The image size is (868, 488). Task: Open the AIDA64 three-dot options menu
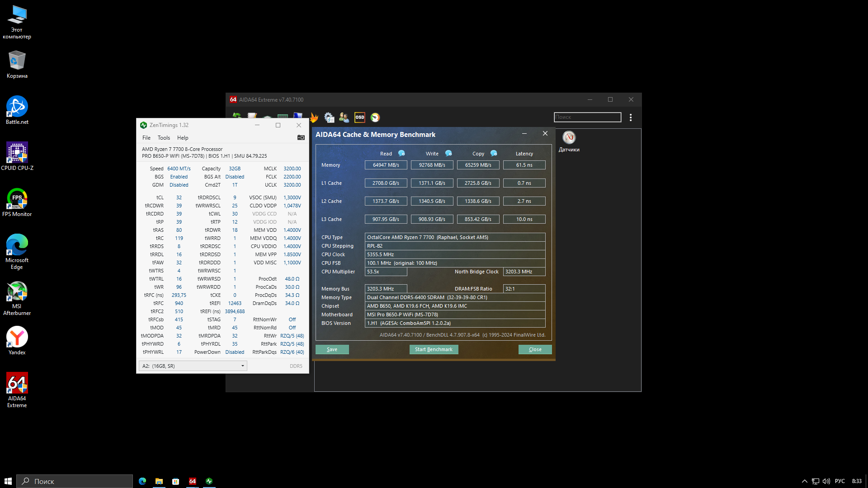(x=631, y=117)
